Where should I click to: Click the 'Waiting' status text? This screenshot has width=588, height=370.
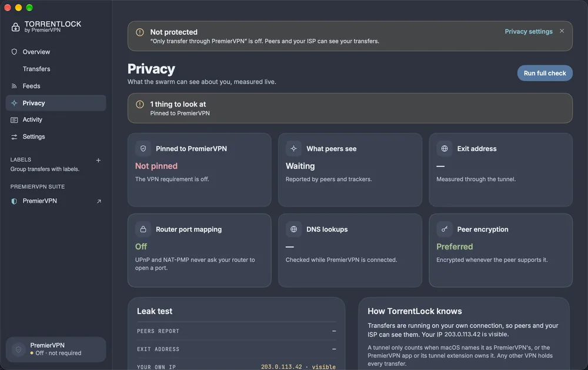pos(300,166)
